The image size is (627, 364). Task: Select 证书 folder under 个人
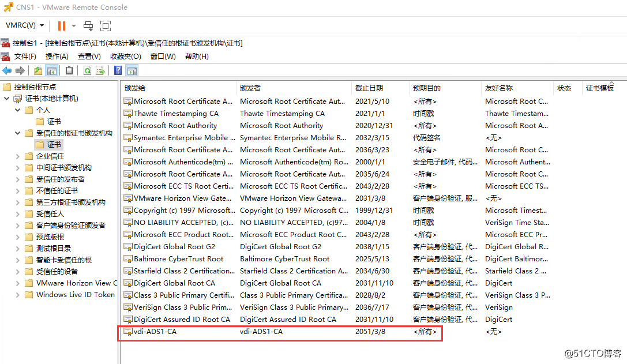click(54, 122)
